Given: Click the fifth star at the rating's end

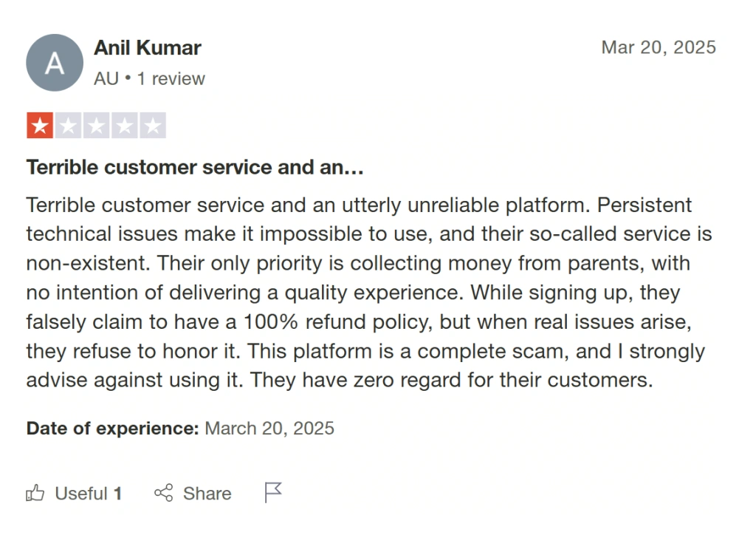Looking at the screenshot, I should 153,125.
